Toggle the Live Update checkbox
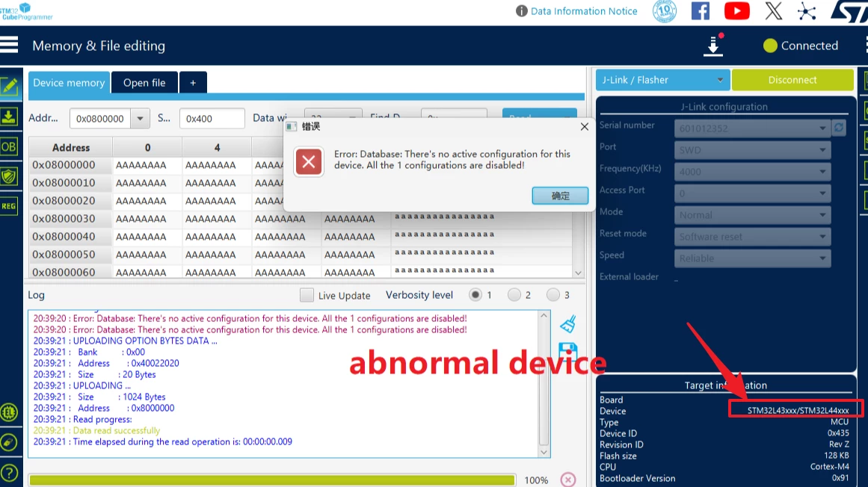The height and width of the screenshot is (487, 868). pyautogui.click(x=307, y=295)
